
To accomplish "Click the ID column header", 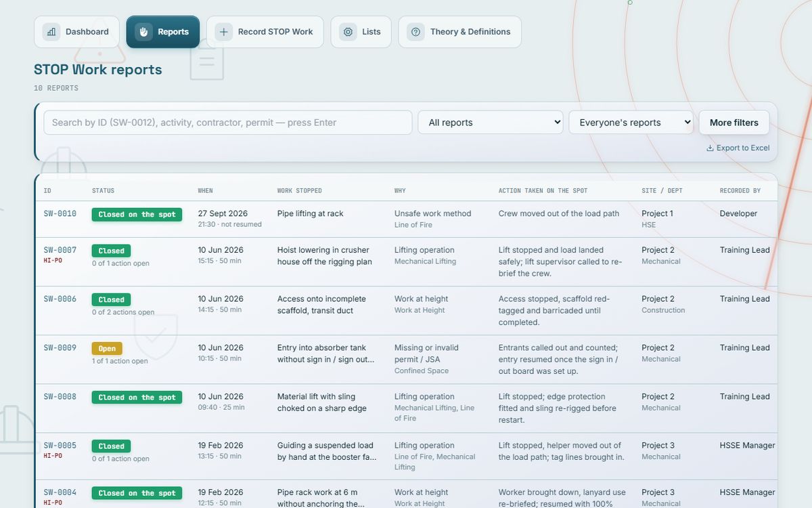I will pos(47,191).
